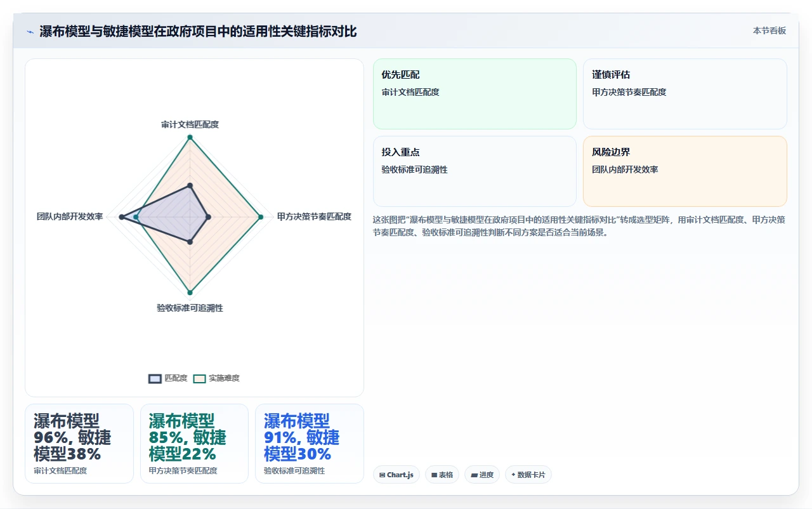Click the dark 匹配度 point on 审计文档匹配度 axis
Image resolution: width=812 pixels, height=509 pixels.
tap(190, 186)
